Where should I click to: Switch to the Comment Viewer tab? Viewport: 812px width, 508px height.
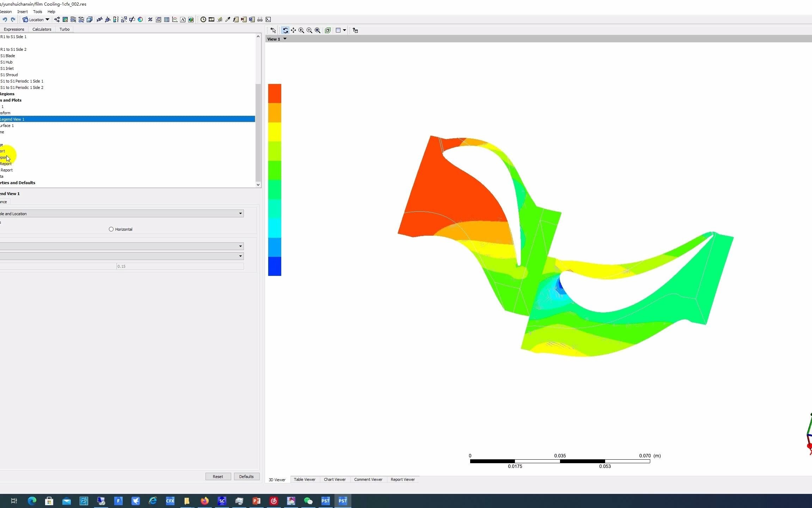click(368, 479)
